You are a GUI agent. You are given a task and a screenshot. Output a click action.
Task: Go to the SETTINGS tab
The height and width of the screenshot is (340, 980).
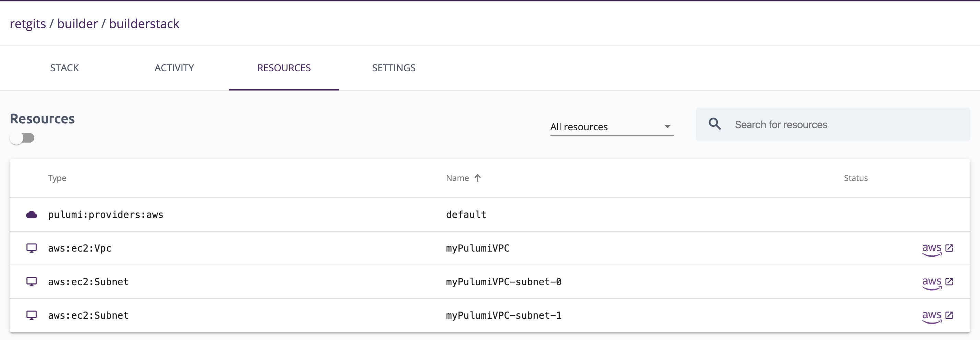(393, 68)
